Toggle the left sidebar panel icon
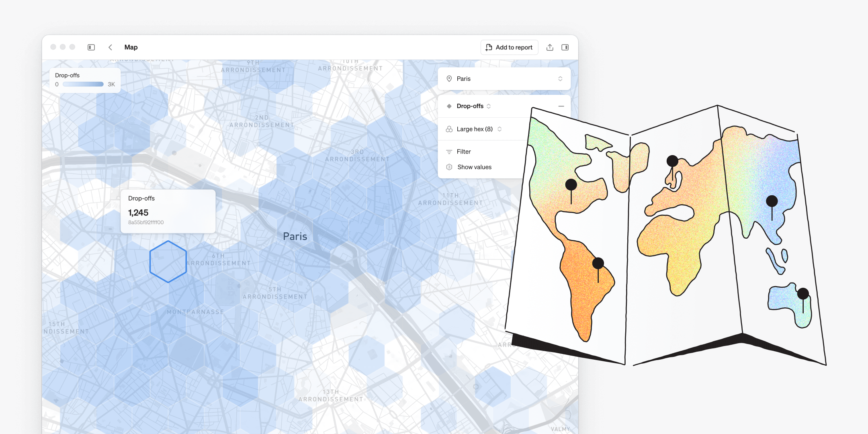 (x=91, y=47)
